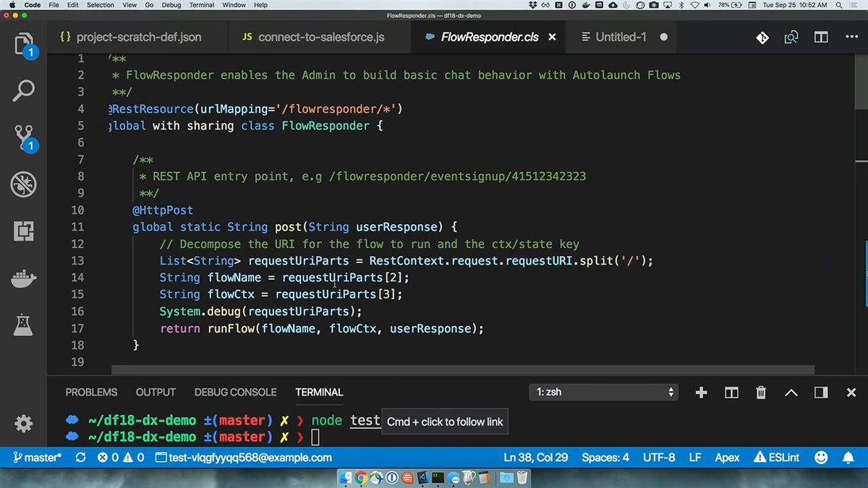
Task: Open the Docker sidebar panel
Action: 23,278
